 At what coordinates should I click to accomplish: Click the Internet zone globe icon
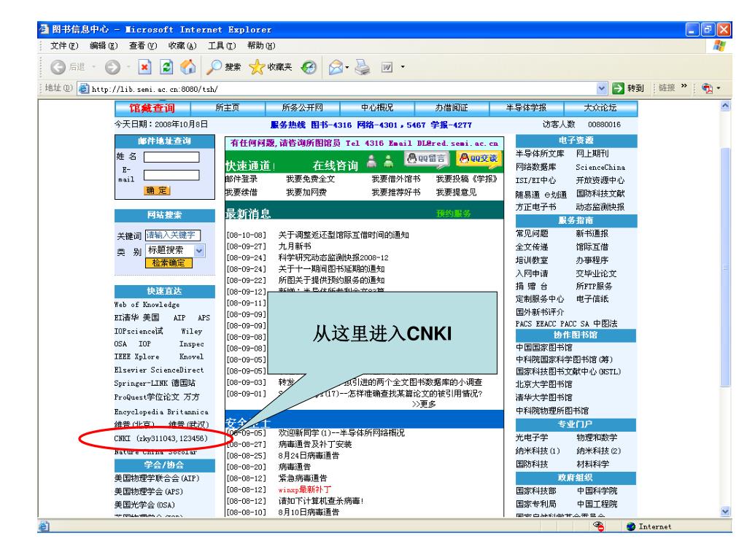[631, 526]
